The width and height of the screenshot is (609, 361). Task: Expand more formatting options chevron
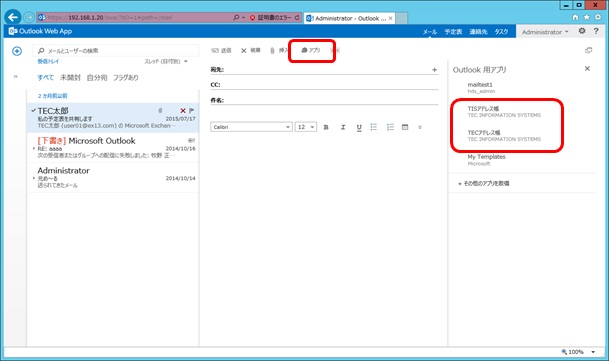[x=420, y=127]
